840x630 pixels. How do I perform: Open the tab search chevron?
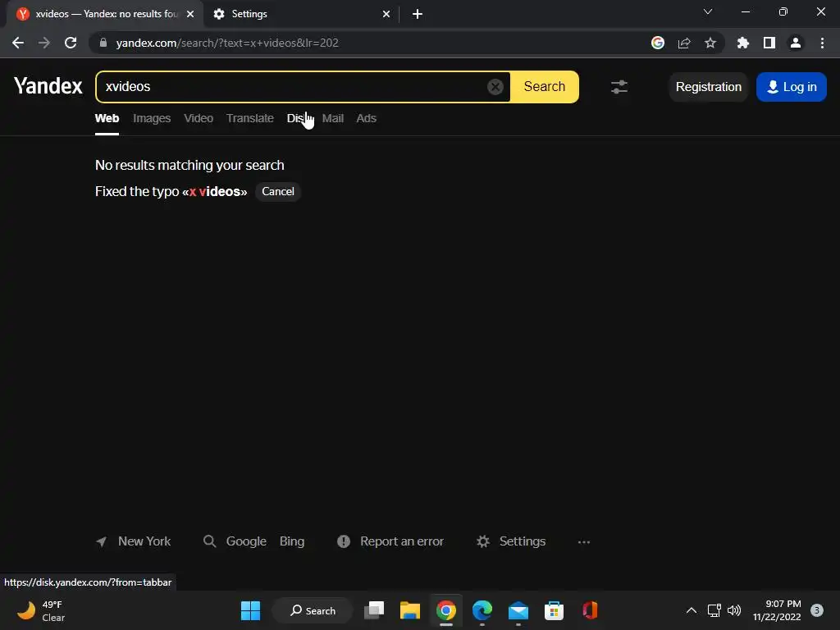pos(708,11)
